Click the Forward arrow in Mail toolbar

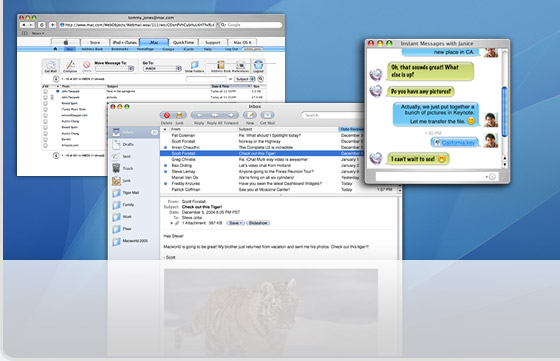(231, 115)
